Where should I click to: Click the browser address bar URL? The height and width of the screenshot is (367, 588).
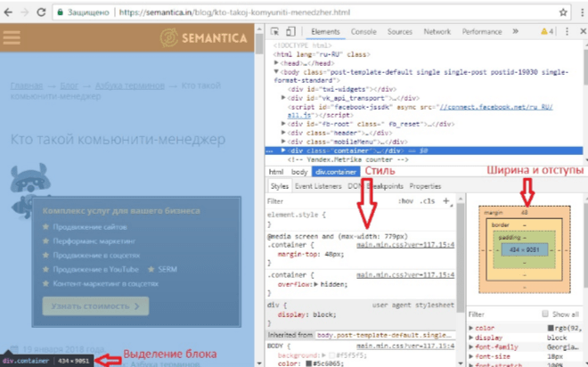234,12
